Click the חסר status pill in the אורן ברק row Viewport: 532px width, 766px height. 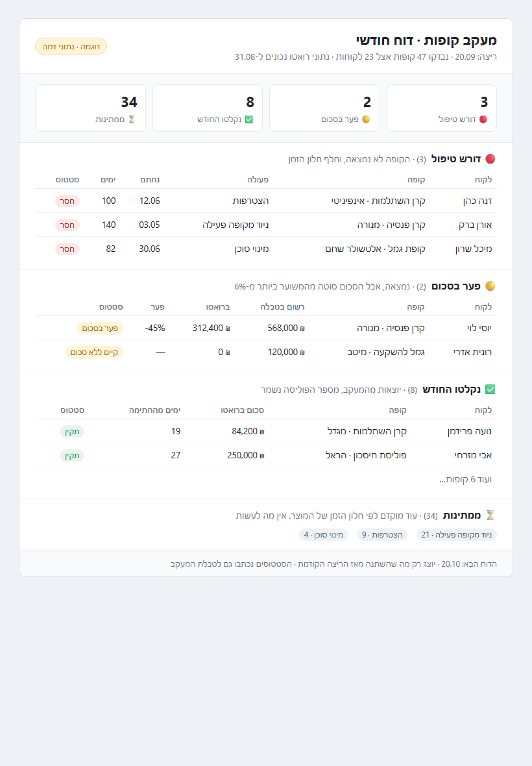coord(67,225)
